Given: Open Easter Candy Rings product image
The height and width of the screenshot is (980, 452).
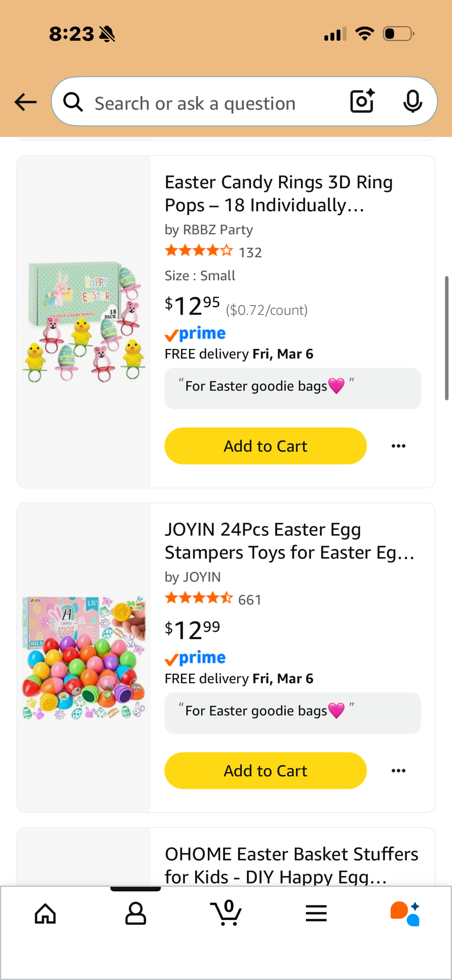Looking at the screenshot, I should pos(84,321).
